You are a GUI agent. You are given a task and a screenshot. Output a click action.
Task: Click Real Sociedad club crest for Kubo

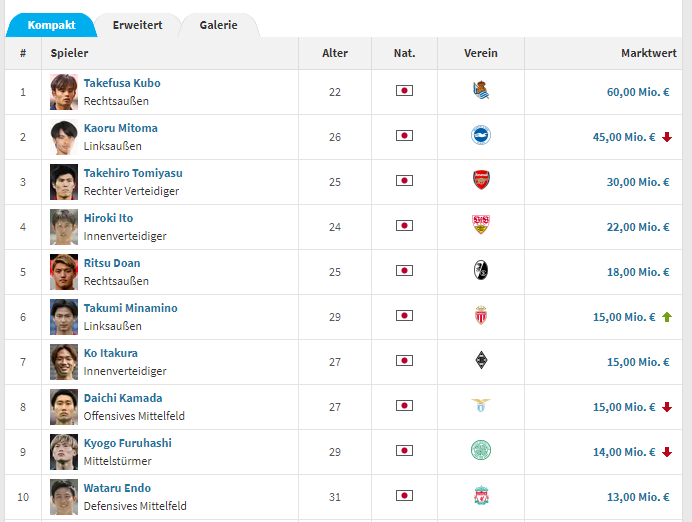tap(481, 90)
